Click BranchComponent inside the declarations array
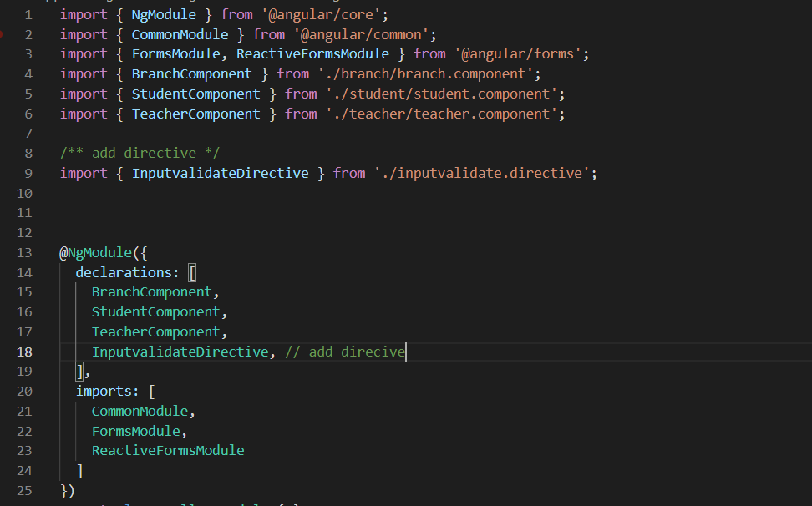The width and height of the screenshot is (812, 506). click(x=151, y=291)
